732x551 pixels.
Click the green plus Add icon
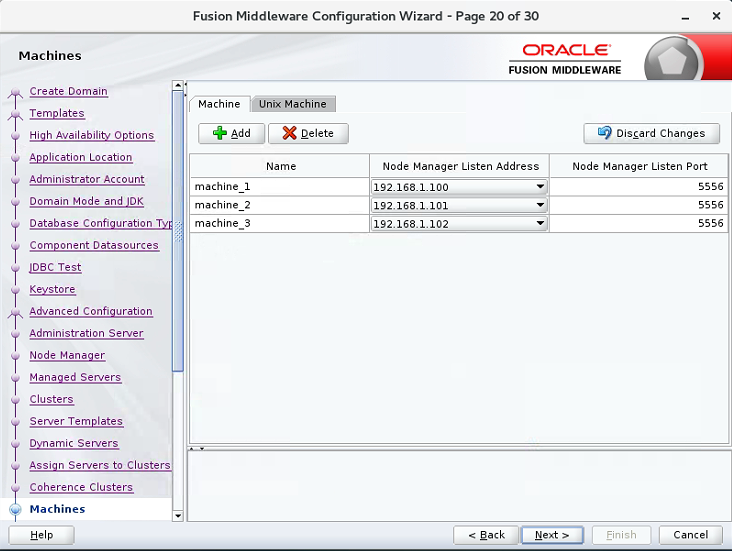(219, 133)
